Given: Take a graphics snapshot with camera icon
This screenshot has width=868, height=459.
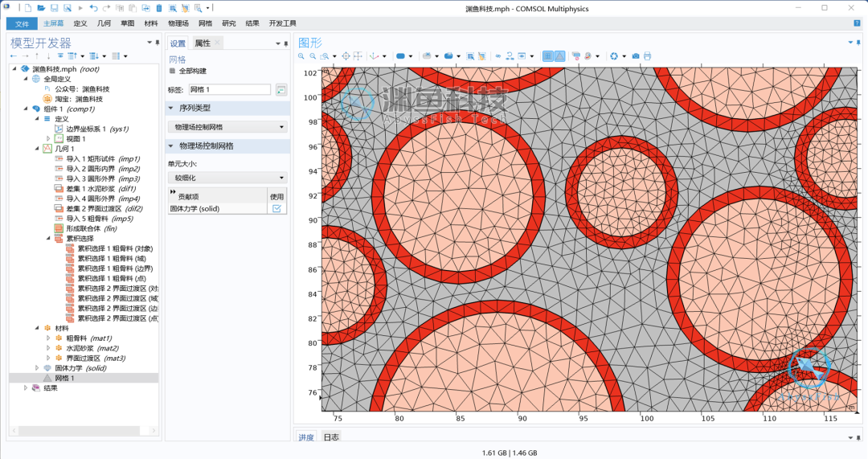Looking at the screenshot, I should [636, 56].
